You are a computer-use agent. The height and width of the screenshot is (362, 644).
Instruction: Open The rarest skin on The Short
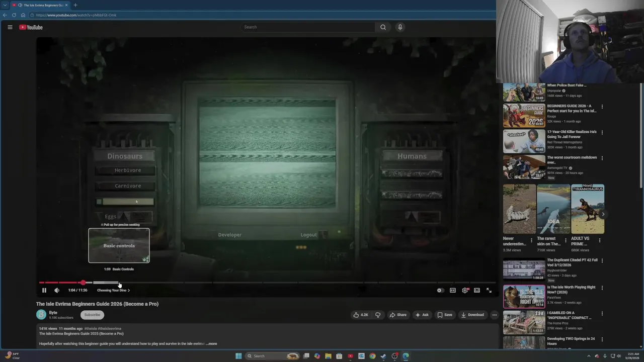(553, 209)
